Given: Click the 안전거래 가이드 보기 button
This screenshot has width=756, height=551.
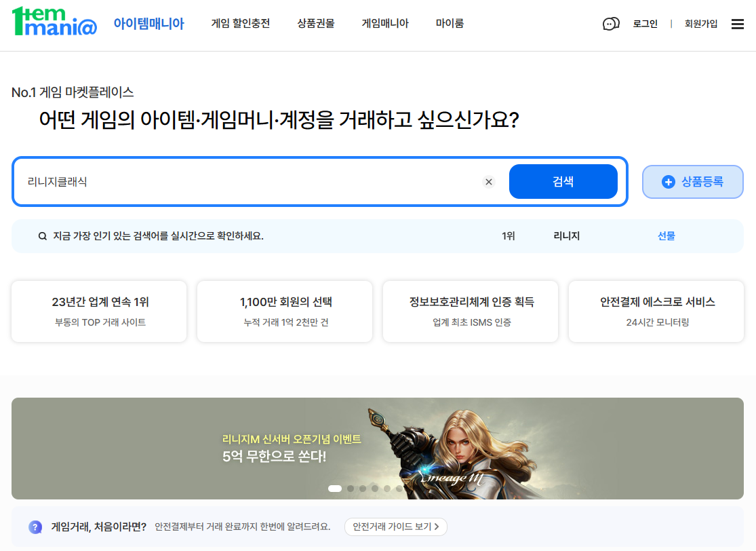Looking at the screenshot, I should [396, 527].
